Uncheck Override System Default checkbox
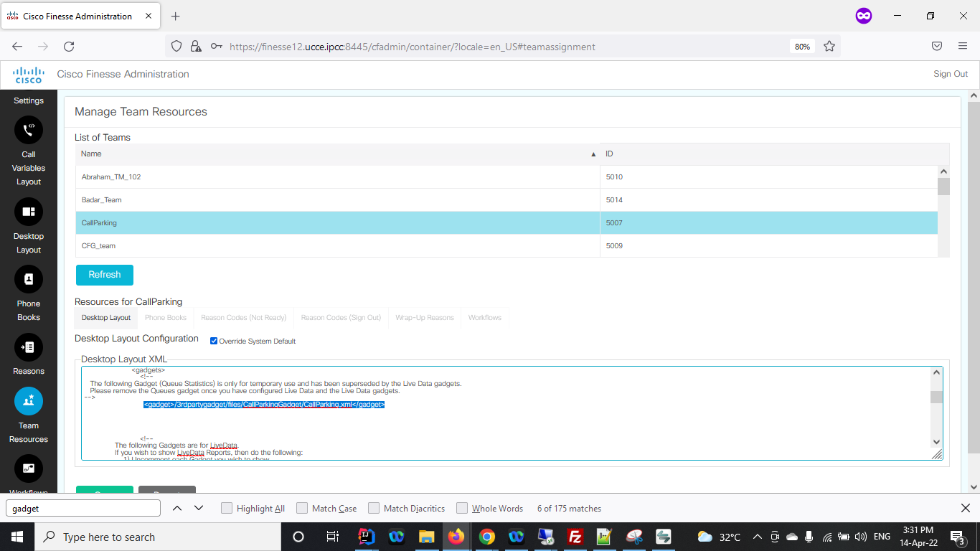Image resolution: width=980 pixels, height=551 pixels. (x=214, y=341)
